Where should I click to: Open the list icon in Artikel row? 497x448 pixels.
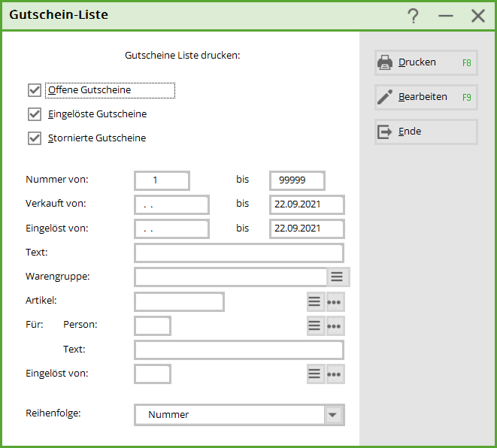[x=315, y=301]
